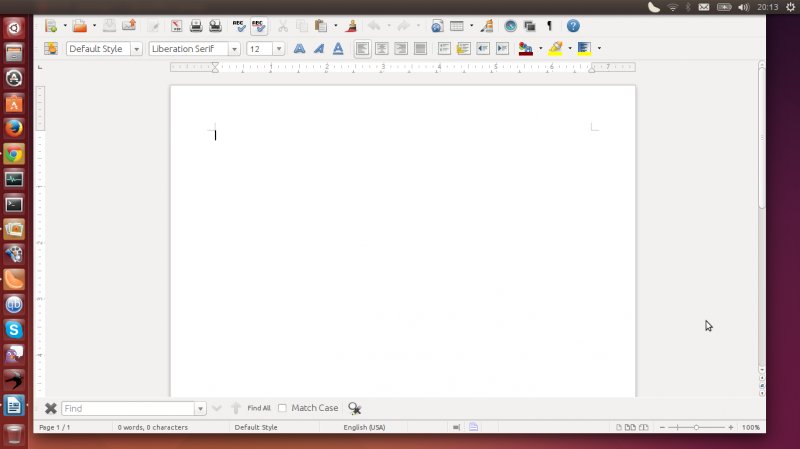Click the zoom slider in status bar
Screen dimensions: 800x449
click(696, 427)
